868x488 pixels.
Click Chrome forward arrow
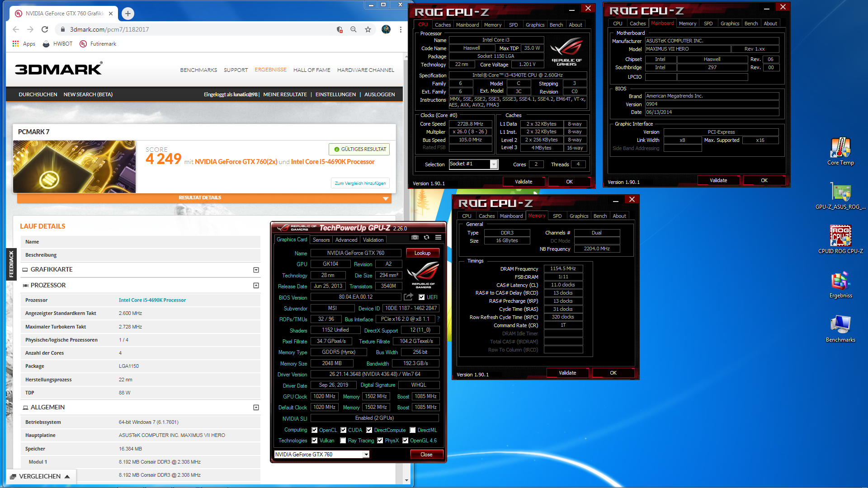click(x=30, y=29)
